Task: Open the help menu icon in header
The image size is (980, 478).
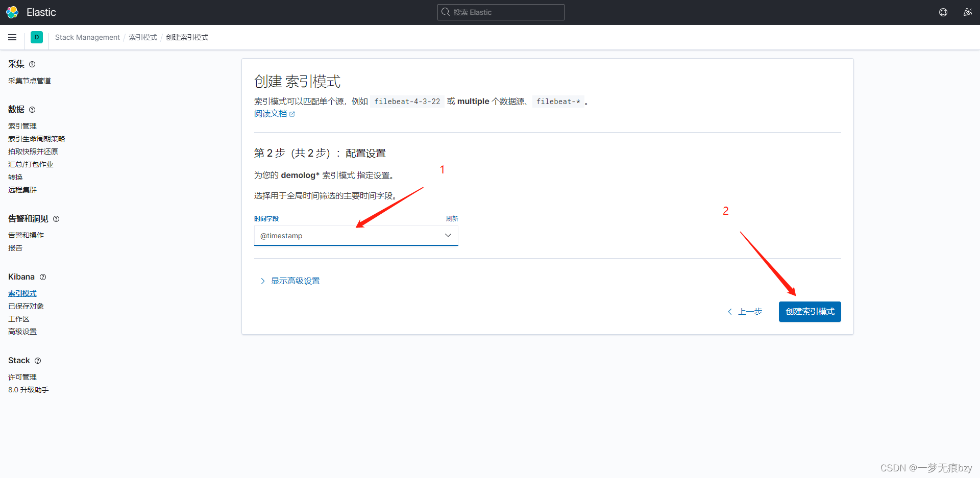Action: (943, 12)
